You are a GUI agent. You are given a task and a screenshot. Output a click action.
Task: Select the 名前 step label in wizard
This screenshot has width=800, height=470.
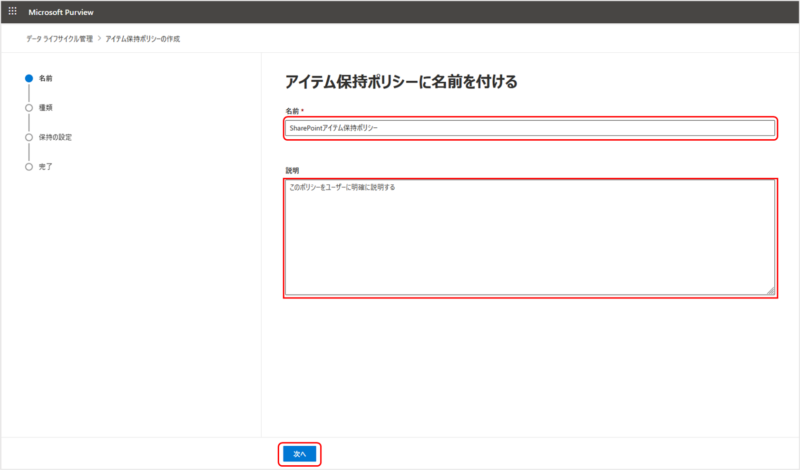pos(46,78)
